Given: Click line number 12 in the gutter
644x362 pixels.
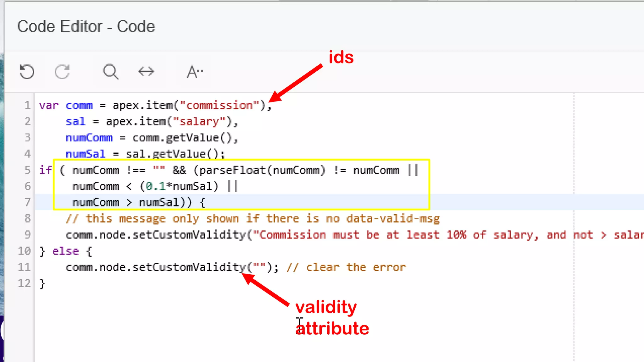Looking at the screenshot, I should [x=25, y=283].
